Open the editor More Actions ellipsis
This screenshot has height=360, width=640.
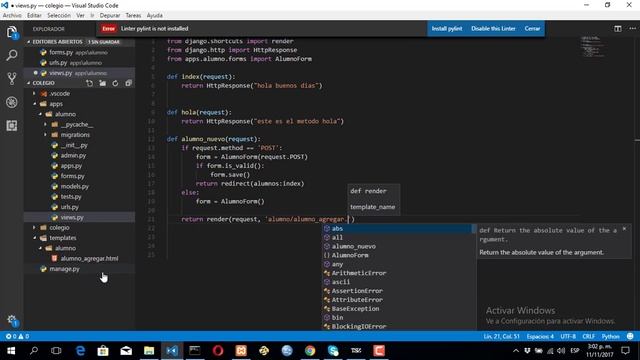[632, 29]
